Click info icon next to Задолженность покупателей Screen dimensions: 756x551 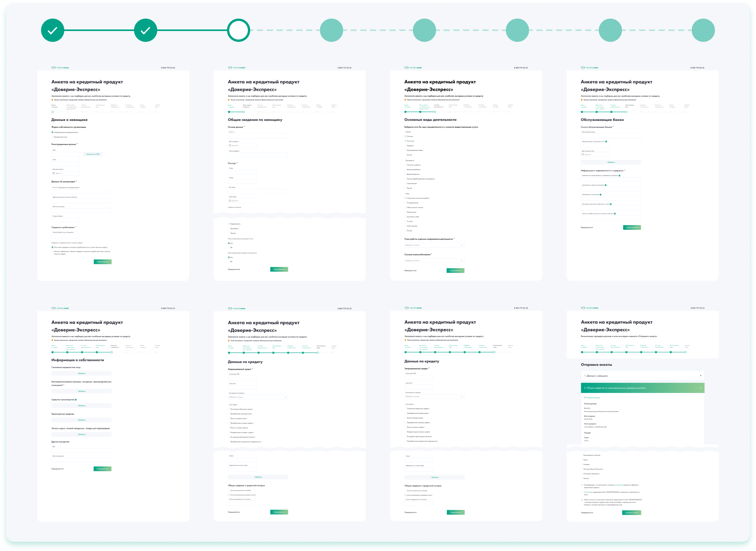[x=601, y=195]
